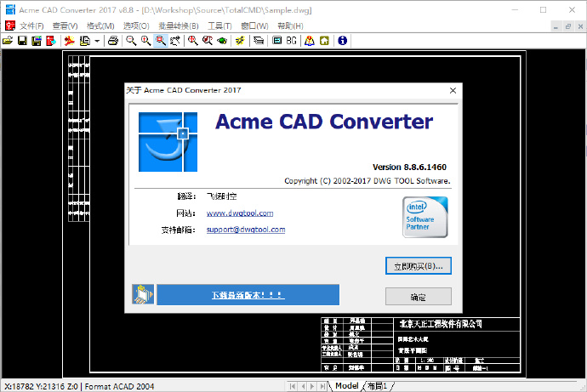The height and width of the screenshot is (392, 587).
Task: Open the 选项(O) menu
Action: click(136, 26)
